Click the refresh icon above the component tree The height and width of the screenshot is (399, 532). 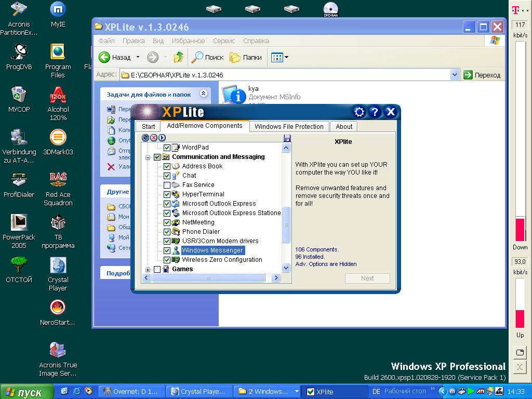[145, 137]
